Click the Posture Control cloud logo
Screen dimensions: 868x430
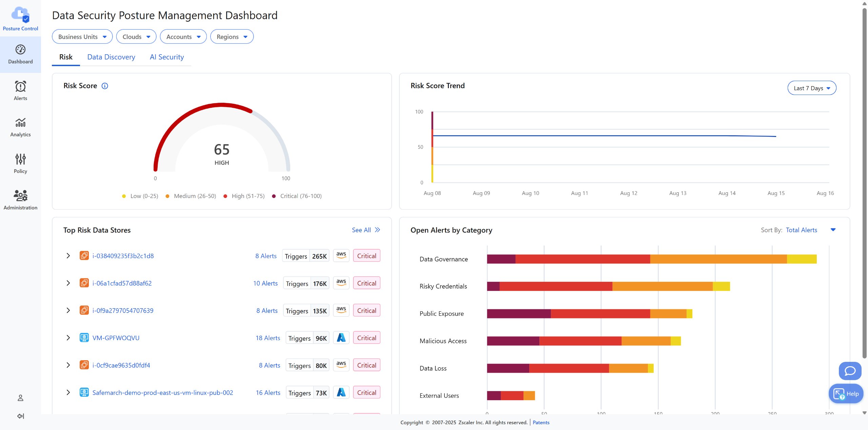(20, 14)
